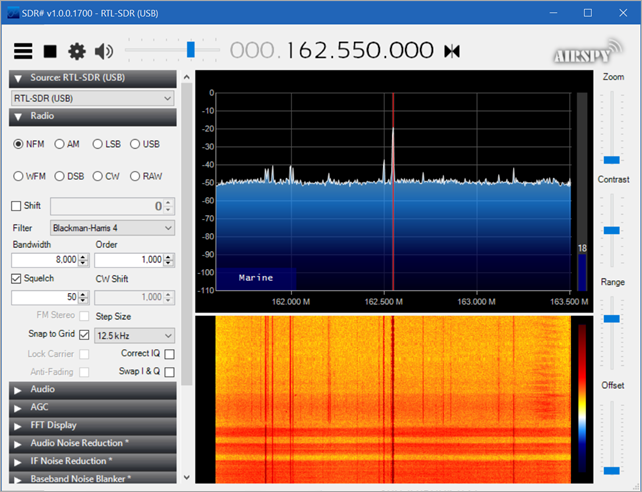Viewport: 642px width, 492px height.
Task: Select the NFM radio mode
Action: (19, 144)
